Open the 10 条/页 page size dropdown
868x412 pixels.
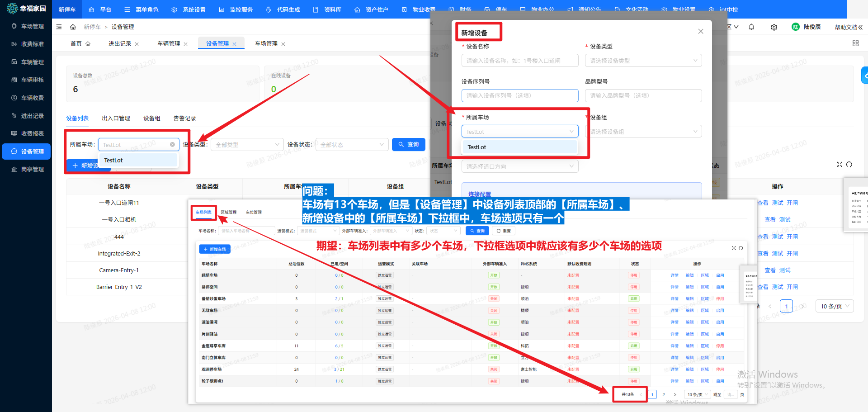835,306
